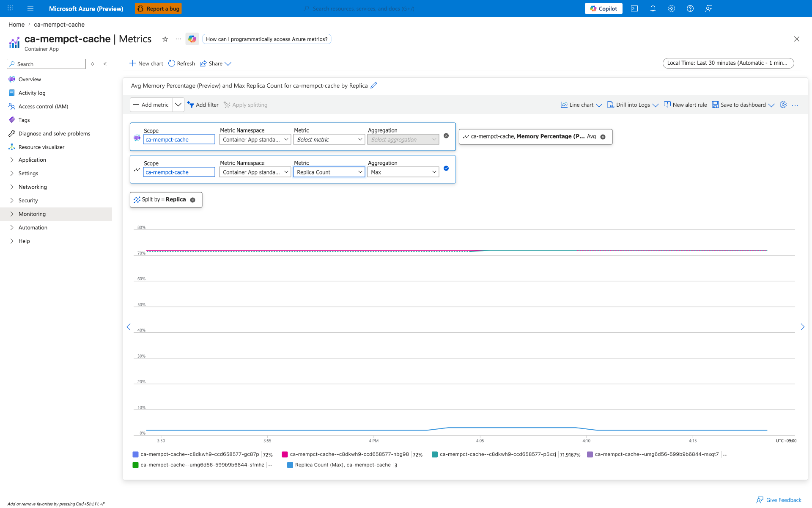Open the Line chart type dropdown

coord(582,105)
